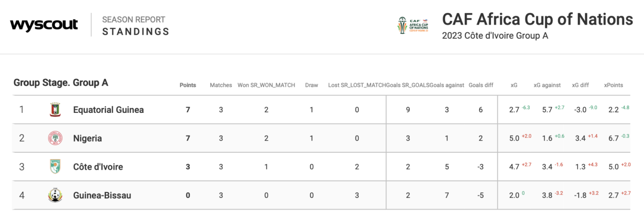
Task: Click the Equatorial Guinea team crest
Action: click(x=55, y=110)
